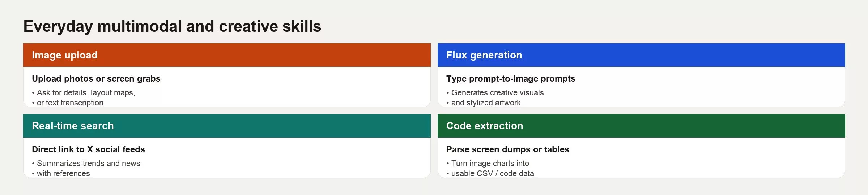Select bullet 'Turn image charts into'

[x=488, y=164]
